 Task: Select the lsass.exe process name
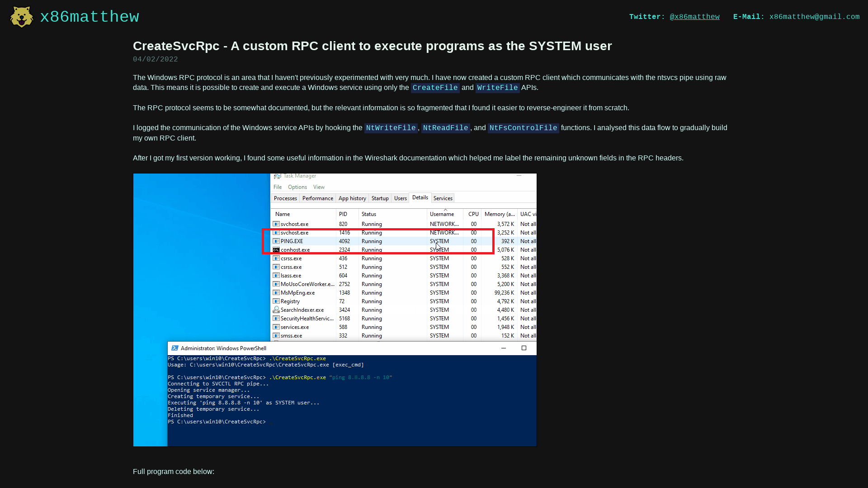291,276
